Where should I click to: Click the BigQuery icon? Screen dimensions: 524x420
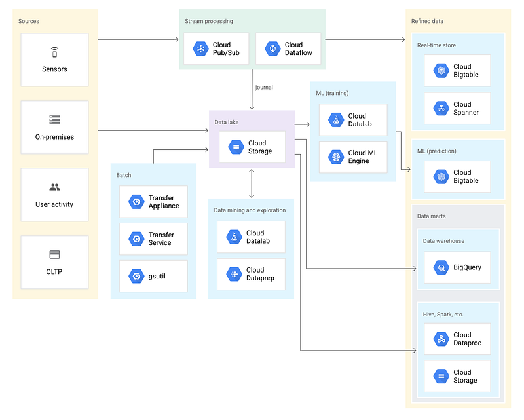coord(441,267)
